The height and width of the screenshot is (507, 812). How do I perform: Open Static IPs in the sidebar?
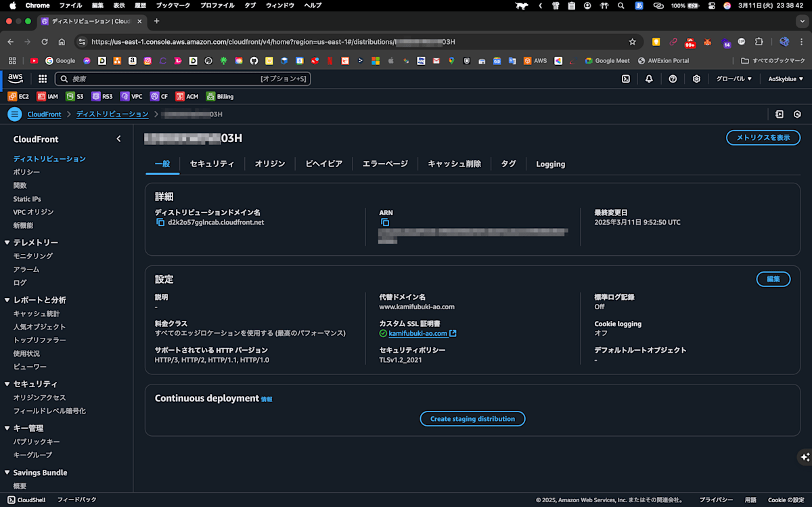point(27,199)
